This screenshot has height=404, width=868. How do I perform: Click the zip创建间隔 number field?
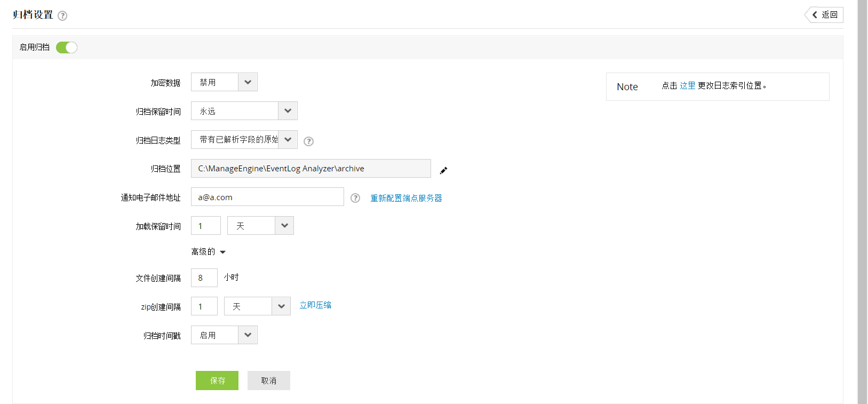click(x=204, y=306)
